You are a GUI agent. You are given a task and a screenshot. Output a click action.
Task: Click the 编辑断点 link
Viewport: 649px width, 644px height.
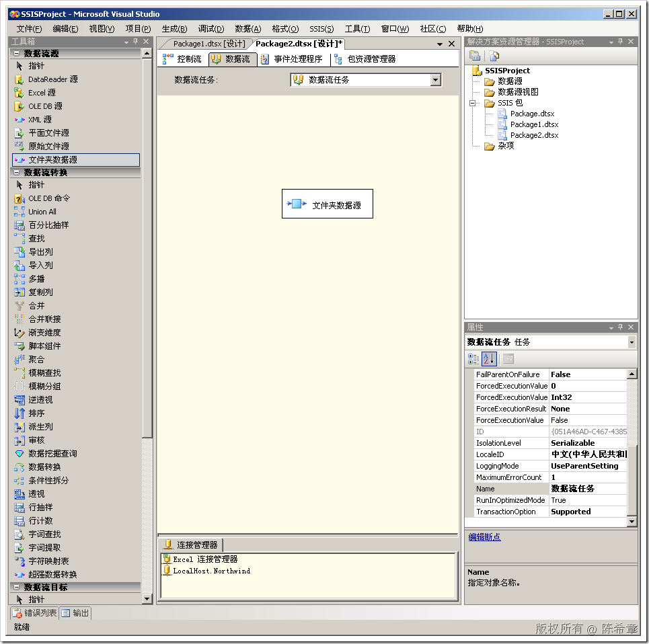point(484,537)
